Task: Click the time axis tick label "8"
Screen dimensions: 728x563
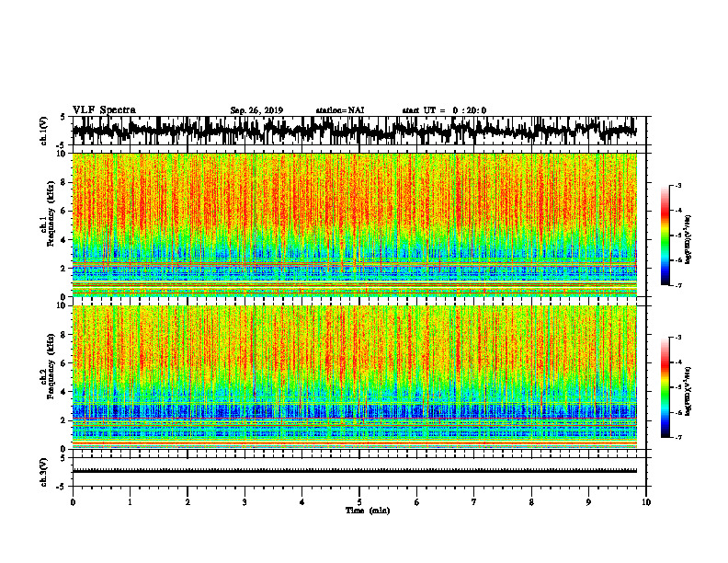Action: click(x=531, y=502)
